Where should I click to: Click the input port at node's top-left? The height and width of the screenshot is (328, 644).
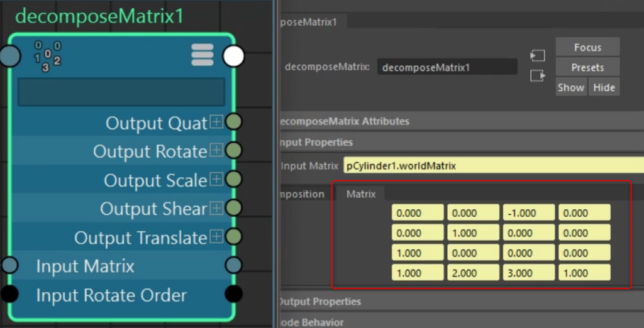[9, 57]
